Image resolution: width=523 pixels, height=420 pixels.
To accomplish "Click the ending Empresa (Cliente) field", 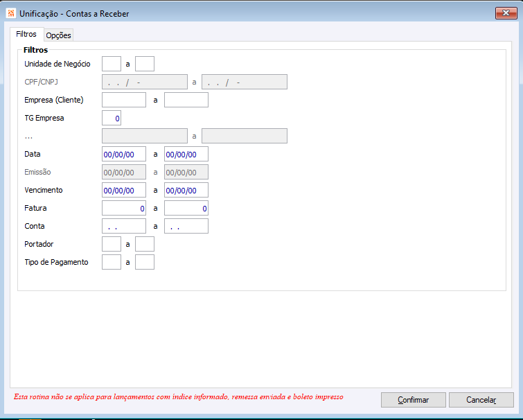I will click(186, 100).
